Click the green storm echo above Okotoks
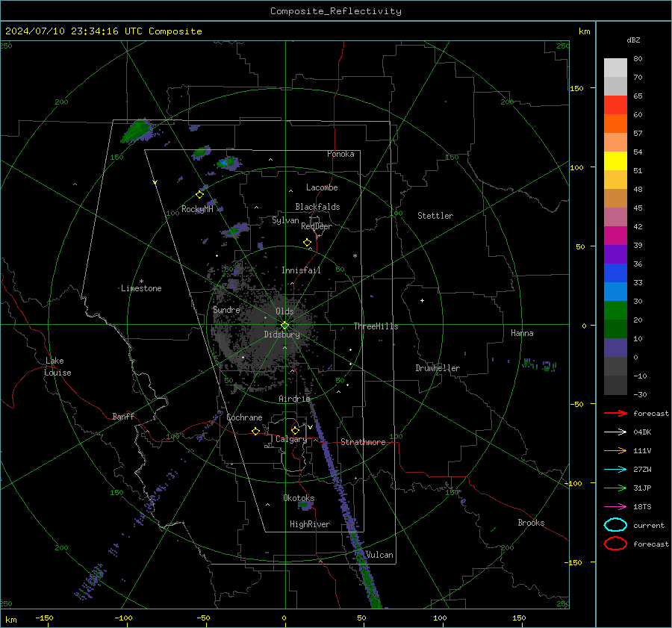This screenshot has width=672, height=628. coord(305,505)
